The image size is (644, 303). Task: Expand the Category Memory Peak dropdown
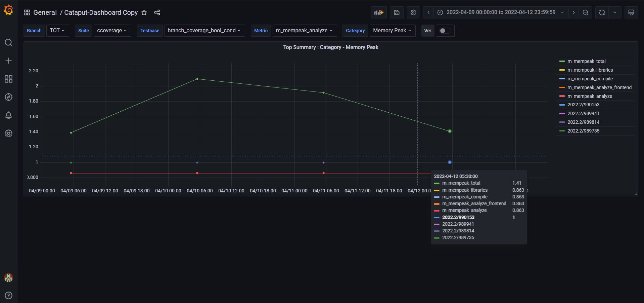(392, 30)
